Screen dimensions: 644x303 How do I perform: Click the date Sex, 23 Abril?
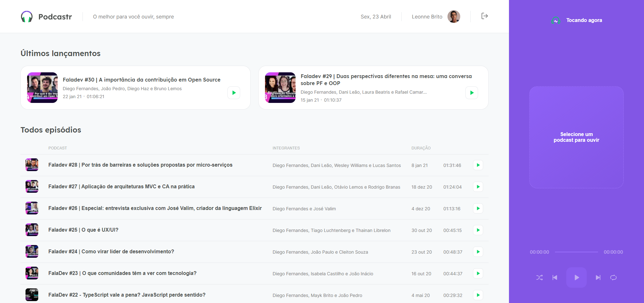coord(376,17)
